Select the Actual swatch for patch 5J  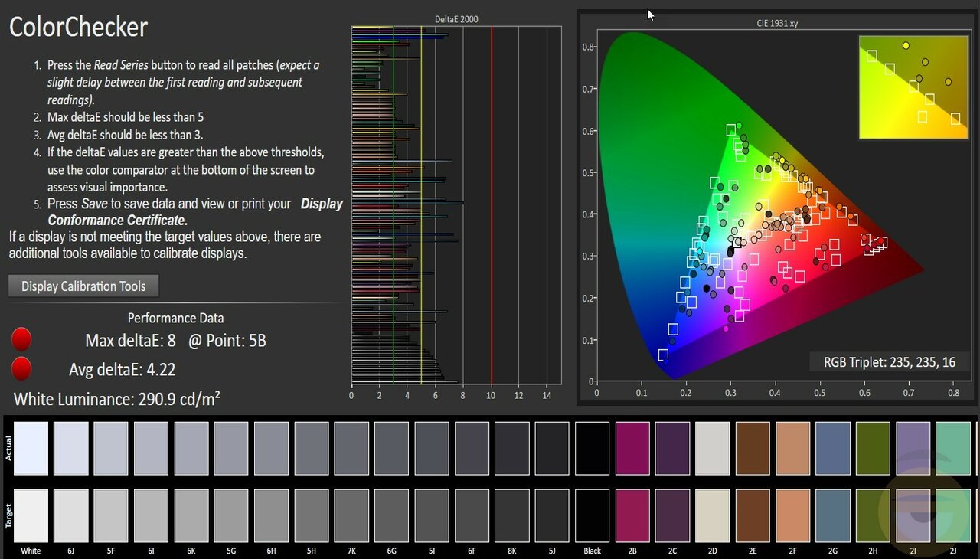(552, 449)
